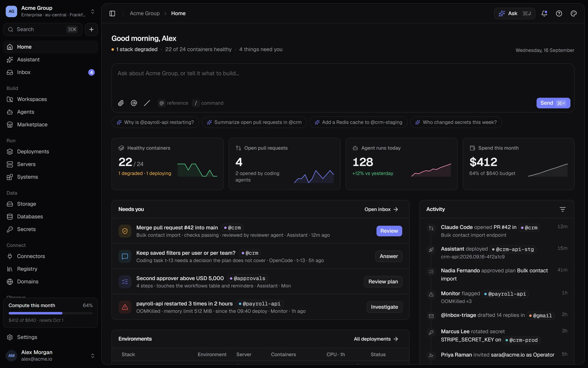This screenshot has height=368, width=588.
Task: Click the Ask ⌘J button
Action: point(515,13)
